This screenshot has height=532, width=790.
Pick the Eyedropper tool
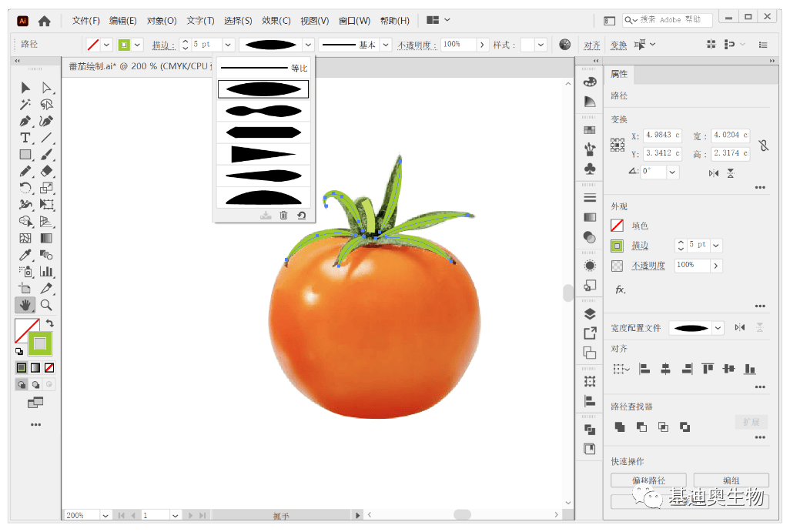click(25, 255)
